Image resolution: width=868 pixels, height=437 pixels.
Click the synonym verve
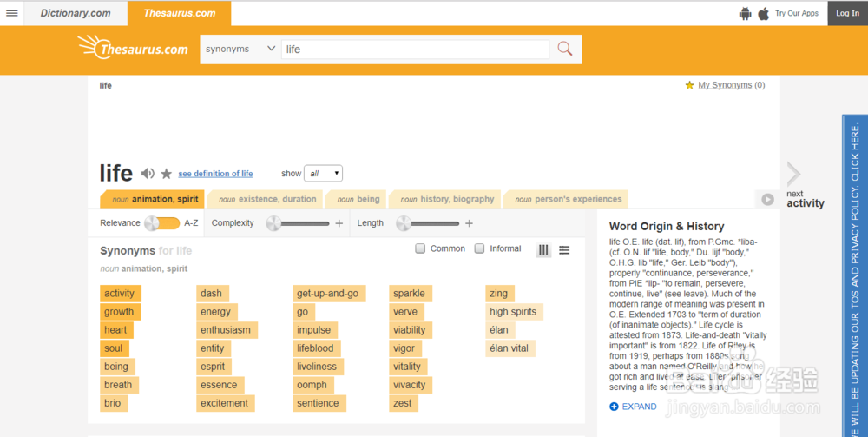tap(407, 312)
